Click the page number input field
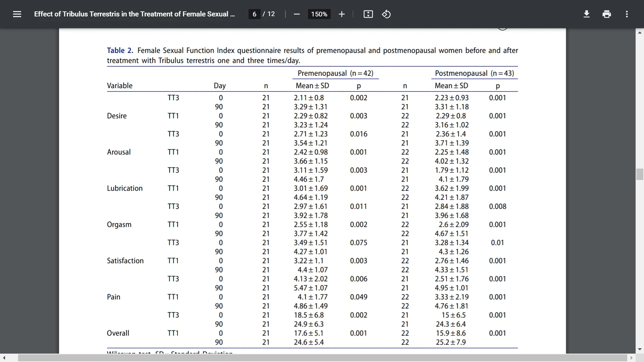644x362 pixels. coord(254,14)
